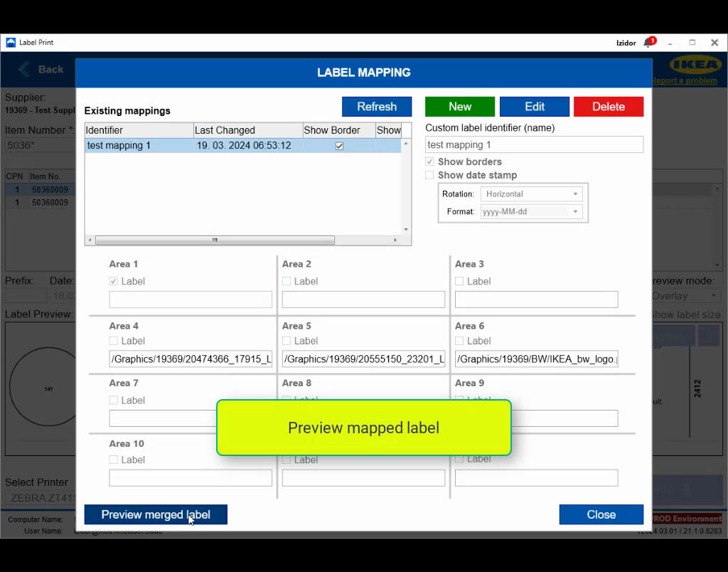Open the Rotation dropdown
This screenshot has width=728, height=572.
point(531,194)
